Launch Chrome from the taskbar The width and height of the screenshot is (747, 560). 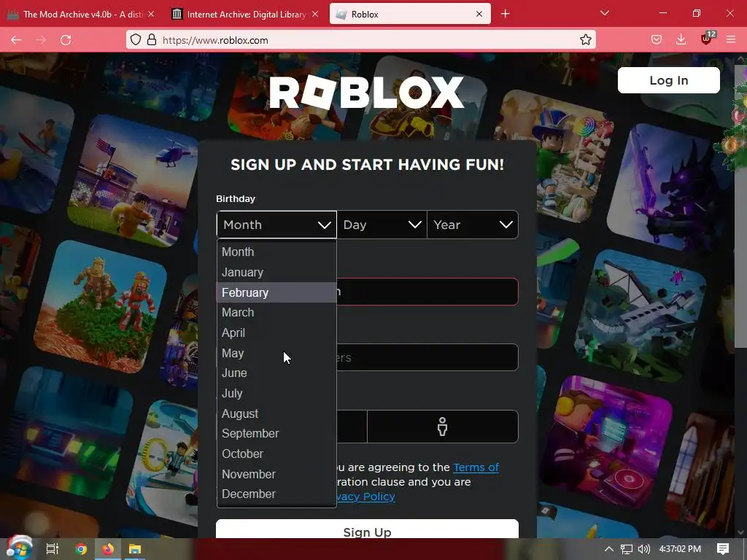pos(81,549)
